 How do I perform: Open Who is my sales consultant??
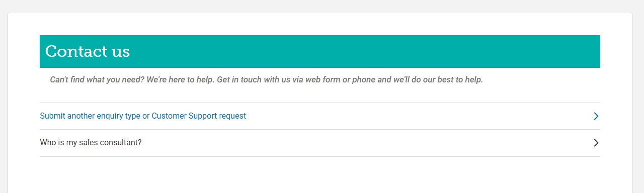pos(91,143)
